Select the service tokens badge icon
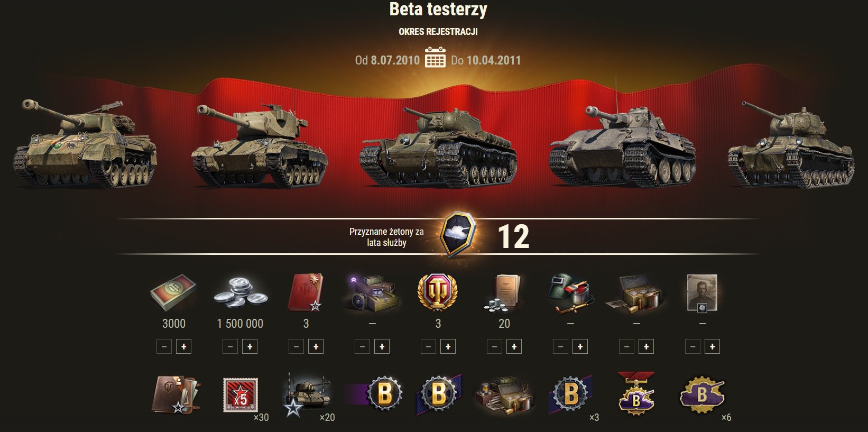 click(x=458, y=234)
